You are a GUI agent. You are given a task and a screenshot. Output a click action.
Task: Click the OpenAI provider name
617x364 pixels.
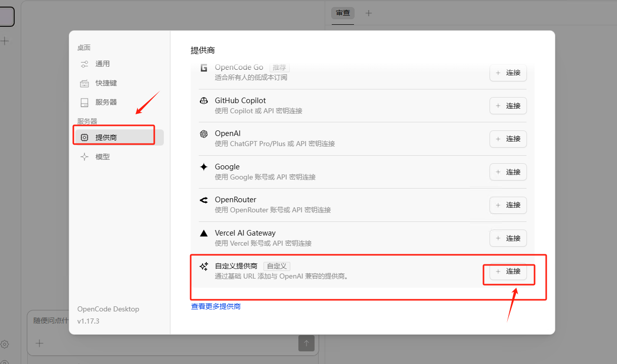tap(228, 133)
